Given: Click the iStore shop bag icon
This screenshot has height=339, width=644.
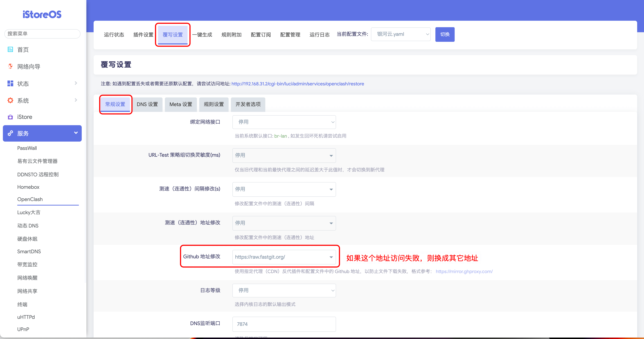Looking at the screenshot, I should click(10, 117).
